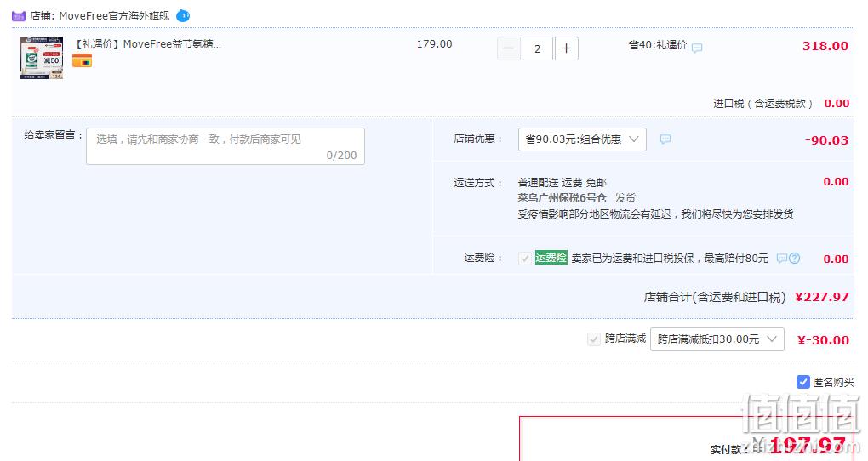
Task: Click the warehouse text 菜鸟广州保税6号仓
Action: (562, 198)
